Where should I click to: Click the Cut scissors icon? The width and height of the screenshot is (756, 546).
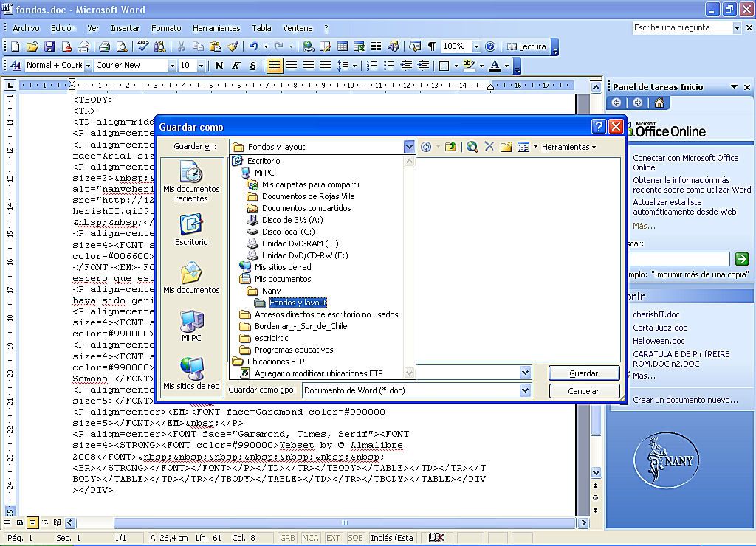(181, 46)
